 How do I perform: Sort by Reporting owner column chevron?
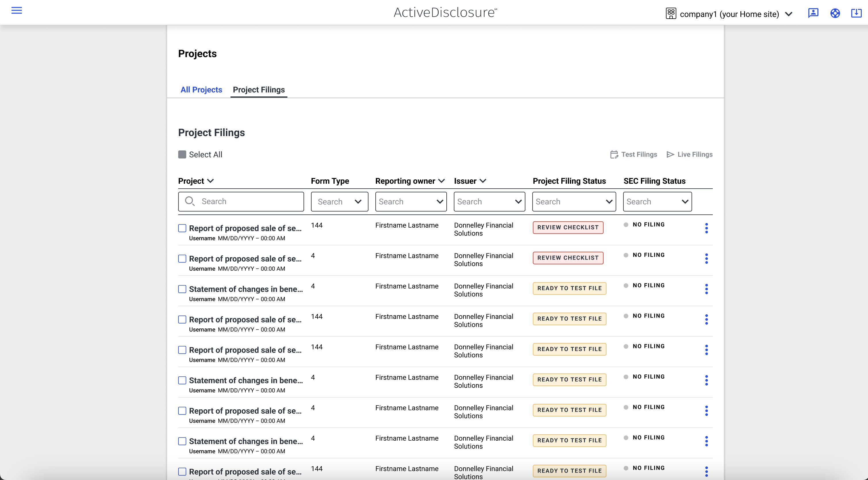441,181
